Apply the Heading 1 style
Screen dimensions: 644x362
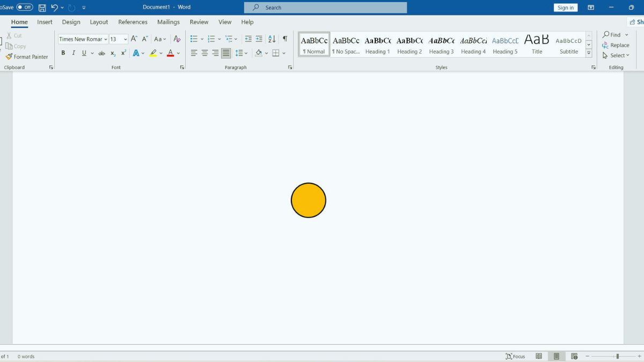[x=378, y=45]
